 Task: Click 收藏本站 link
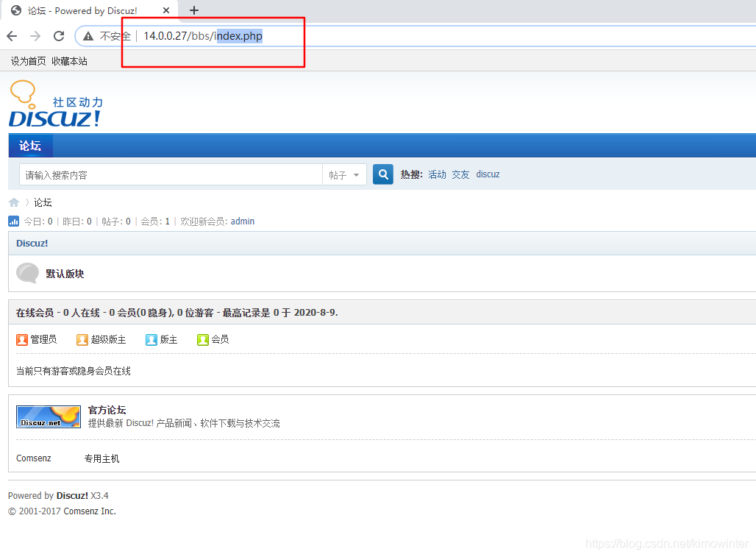[x=69, y=61]
